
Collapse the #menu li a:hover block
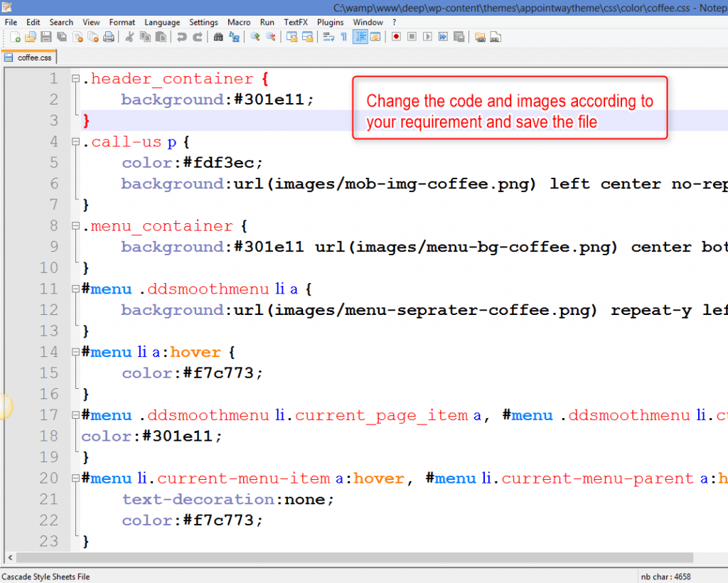75,352
